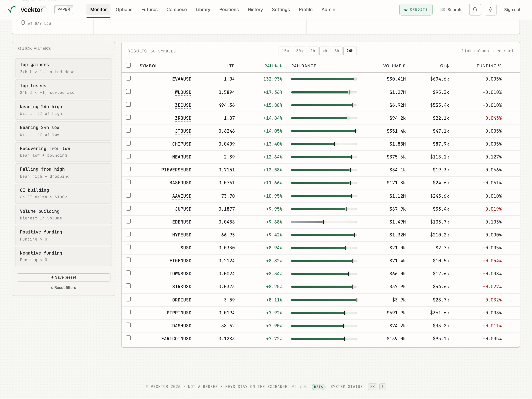Click the ⌘K Search control
The height and width of the screenshot is (399, 532).
tap(451, 10)
